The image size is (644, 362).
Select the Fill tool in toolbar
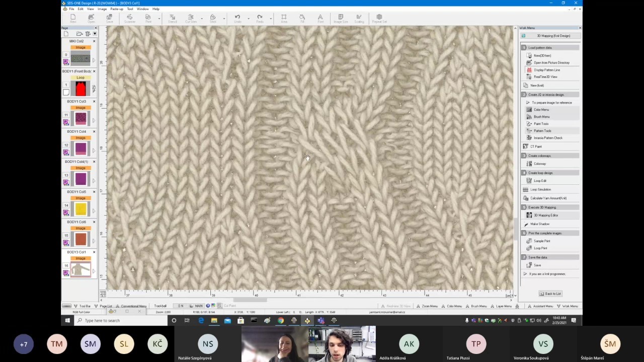(302, 19)
